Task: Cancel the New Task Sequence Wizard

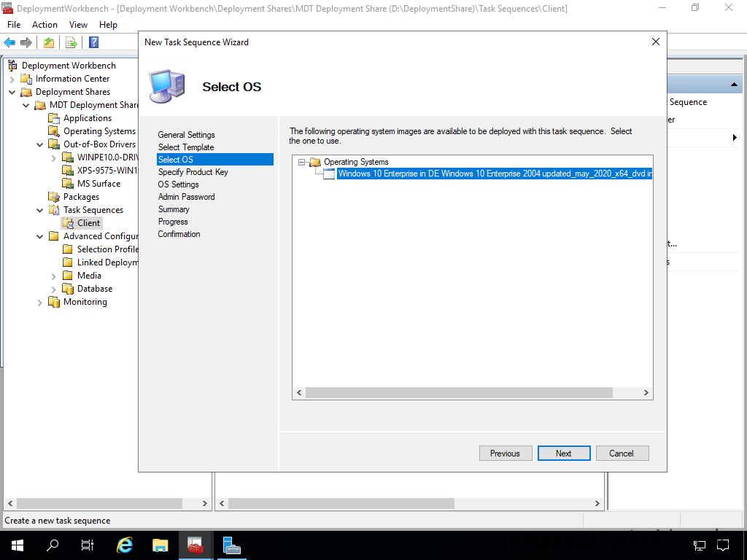Action: [622, 454]
